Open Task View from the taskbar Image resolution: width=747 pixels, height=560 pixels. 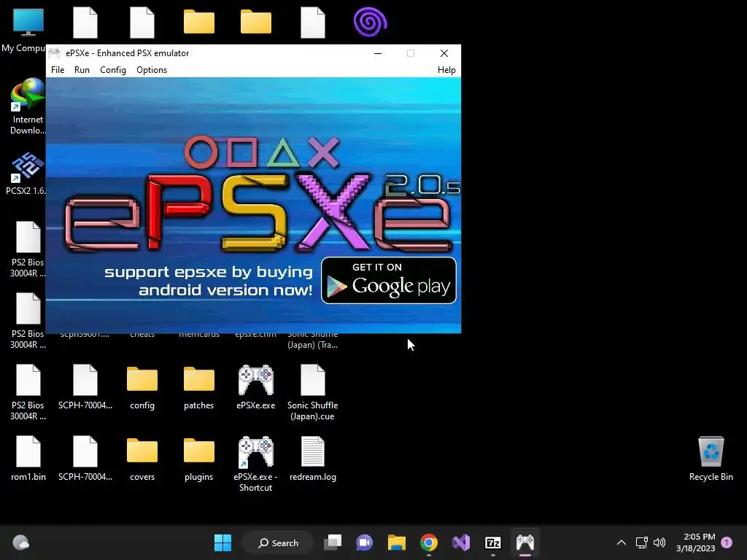click(333, 542)
